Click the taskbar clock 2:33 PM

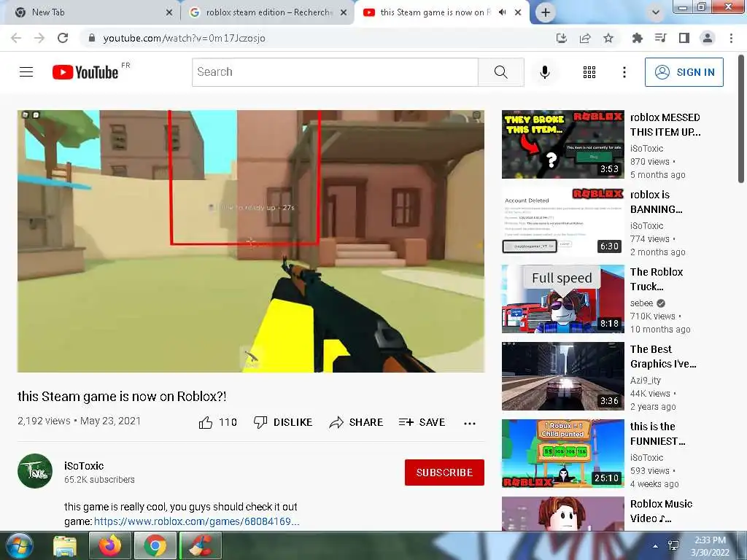click(710, 546)
